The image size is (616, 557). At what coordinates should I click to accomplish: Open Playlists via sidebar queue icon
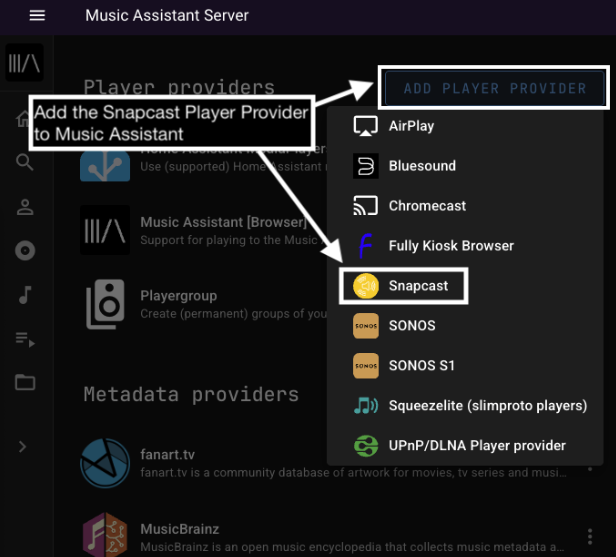pyautogui.click(x=25, y=339)
